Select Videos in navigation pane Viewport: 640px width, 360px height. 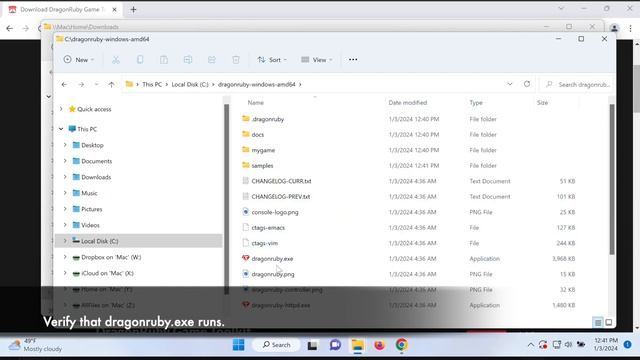pyautogui.click(x=90, y=225)
